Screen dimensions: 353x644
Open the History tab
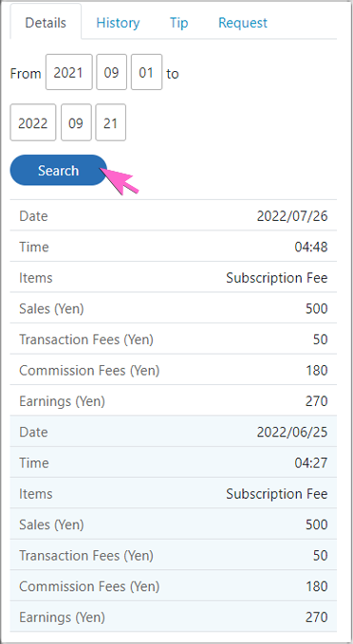118,23
